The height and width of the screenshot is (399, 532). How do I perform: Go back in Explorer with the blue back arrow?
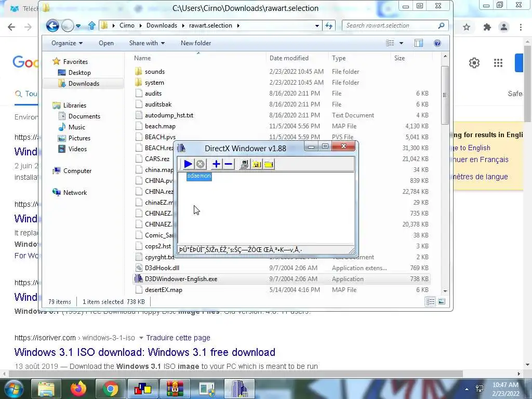coord(52,26)
